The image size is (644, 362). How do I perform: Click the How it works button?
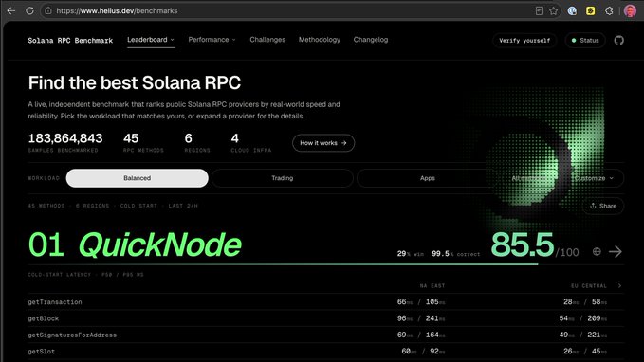click(323, 143)
